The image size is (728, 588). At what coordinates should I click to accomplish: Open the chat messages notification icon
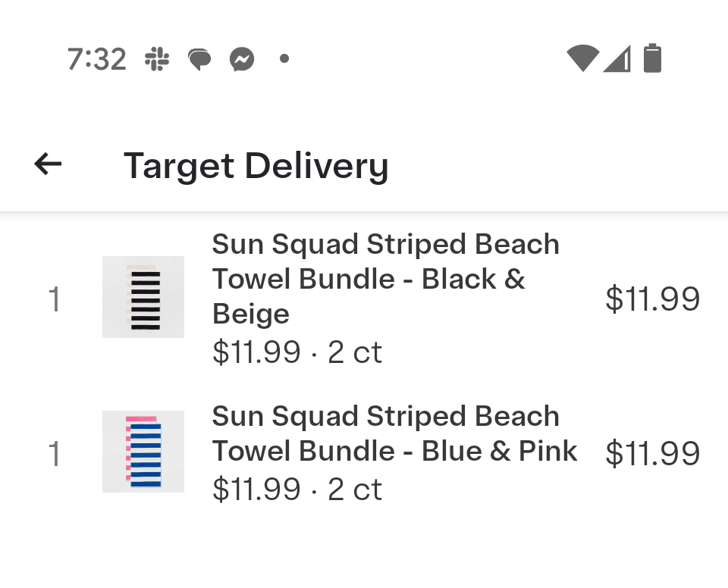[199, 59]
